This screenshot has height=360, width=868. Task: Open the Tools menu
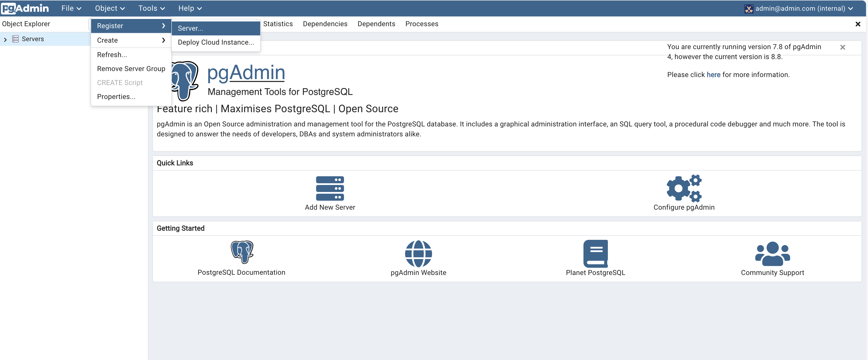[x=151, y=8]
